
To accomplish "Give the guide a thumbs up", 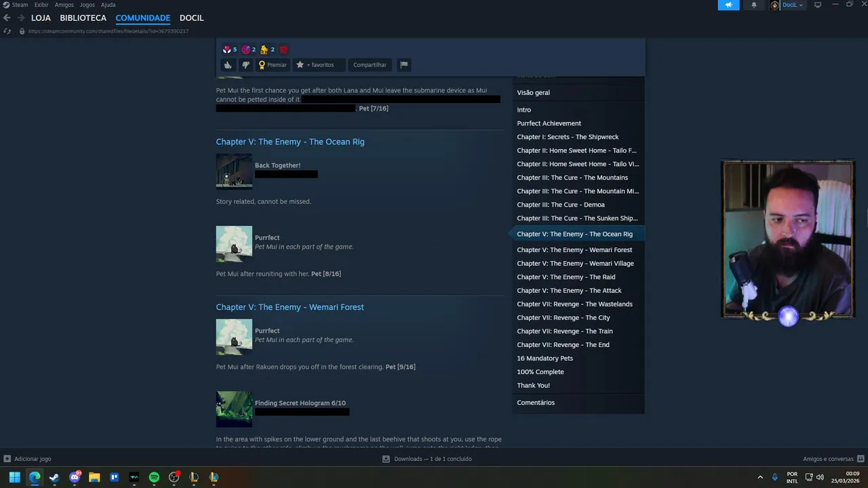I will point(228,65).
